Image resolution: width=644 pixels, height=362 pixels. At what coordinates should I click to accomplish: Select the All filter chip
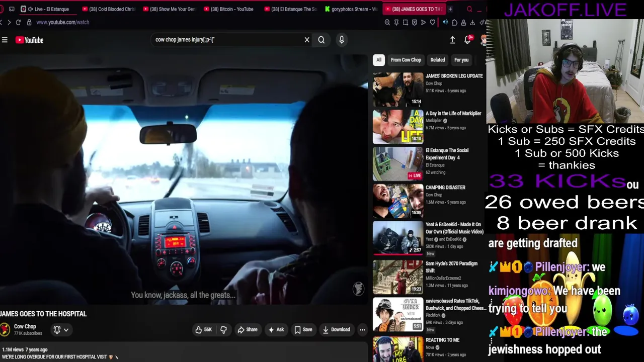pos(379,60)
